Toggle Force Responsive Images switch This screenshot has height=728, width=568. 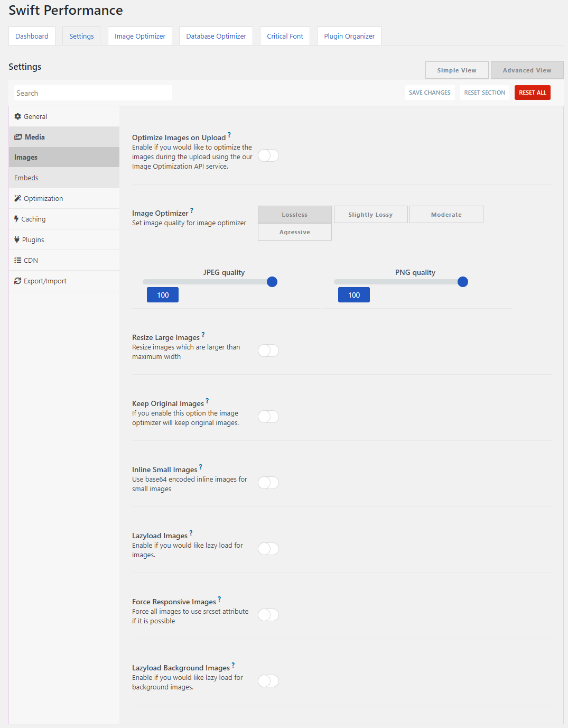(x=268, y=615)
